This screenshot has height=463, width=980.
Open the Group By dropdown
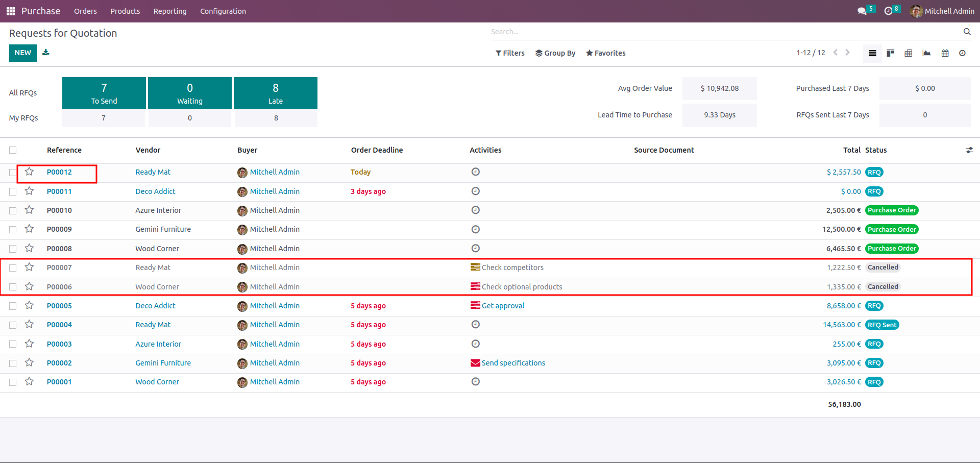[x=555, y=53]
